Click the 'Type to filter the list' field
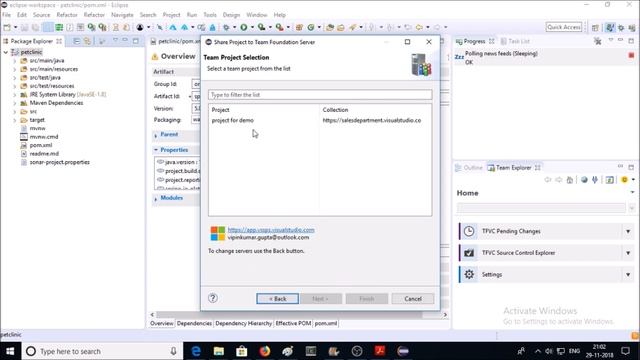 [320, 95]
